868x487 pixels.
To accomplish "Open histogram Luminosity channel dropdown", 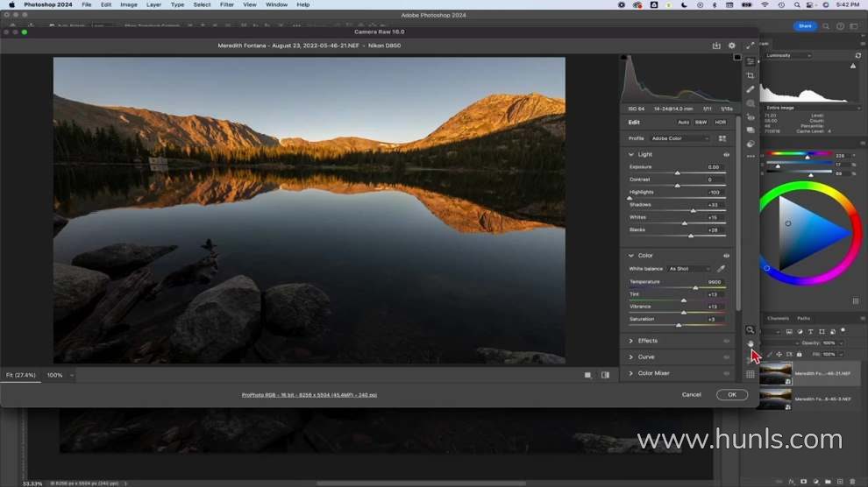I will 789,56.
